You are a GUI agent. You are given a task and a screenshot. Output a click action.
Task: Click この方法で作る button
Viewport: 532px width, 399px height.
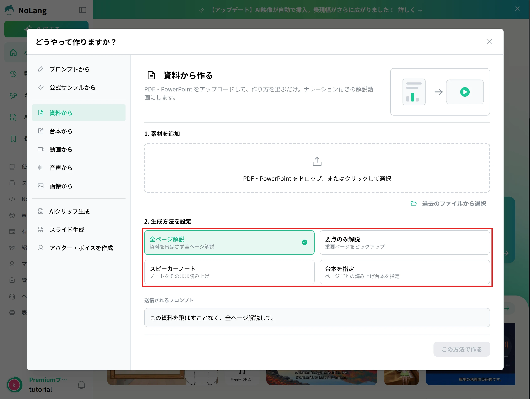point(462,349)
